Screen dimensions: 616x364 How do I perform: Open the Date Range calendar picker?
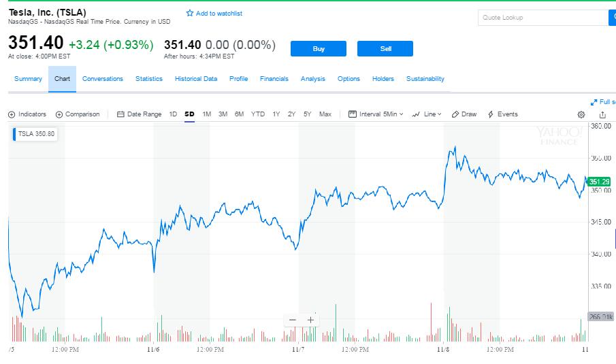pyautogui.click(x=140, y=114)
